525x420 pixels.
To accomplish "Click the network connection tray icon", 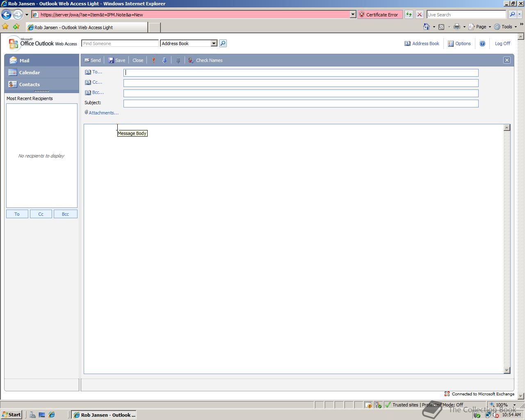I will 488,415.
